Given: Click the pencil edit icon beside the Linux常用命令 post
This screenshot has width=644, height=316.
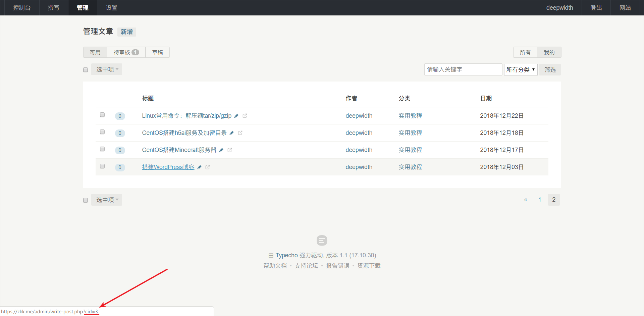Looking at the screenshot, I should 236,116.
